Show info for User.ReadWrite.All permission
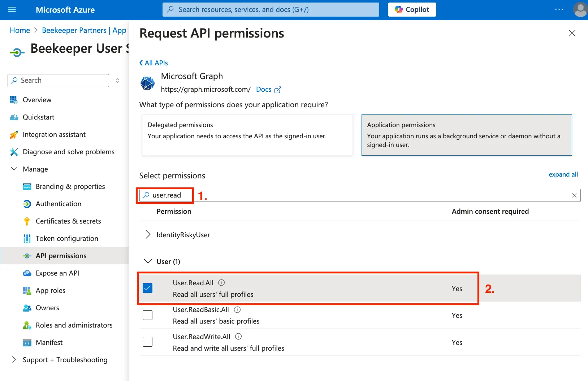The height and width of the screenshot is (381, 588). coord(238,337)
